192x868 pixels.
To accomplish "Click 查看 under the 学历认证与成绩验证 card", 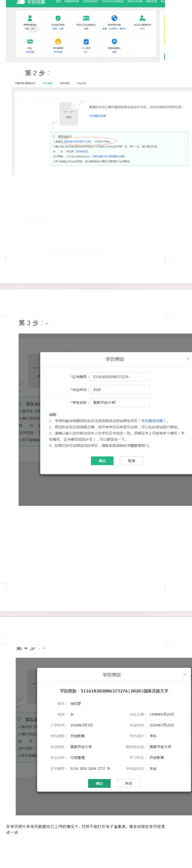I will pos(86,29).
